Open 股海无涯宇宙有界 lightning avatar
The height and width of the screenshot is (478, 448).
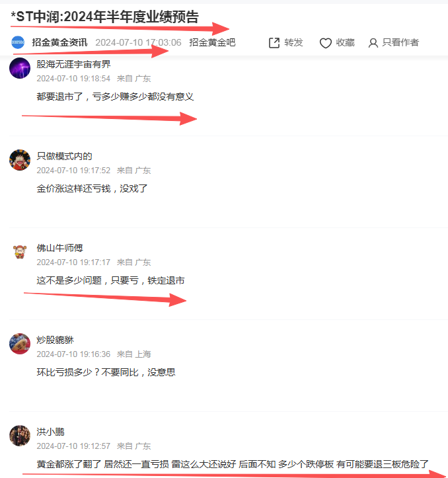coord(20,68)
